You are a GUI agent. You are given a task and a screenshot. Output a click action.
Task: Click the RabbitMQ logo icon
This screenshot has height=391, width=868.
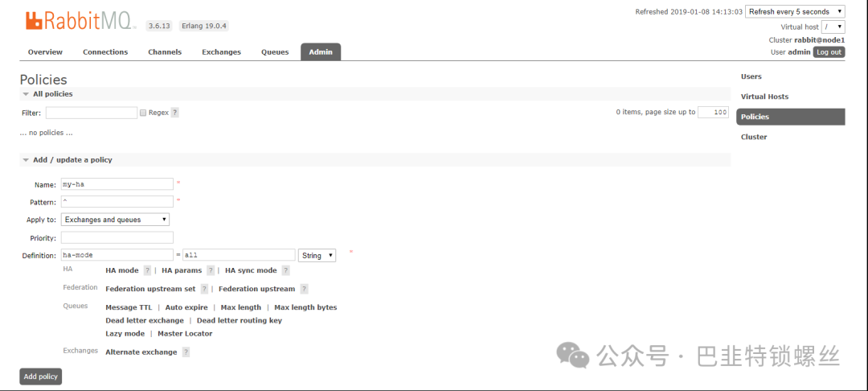(x=34, y=21)
